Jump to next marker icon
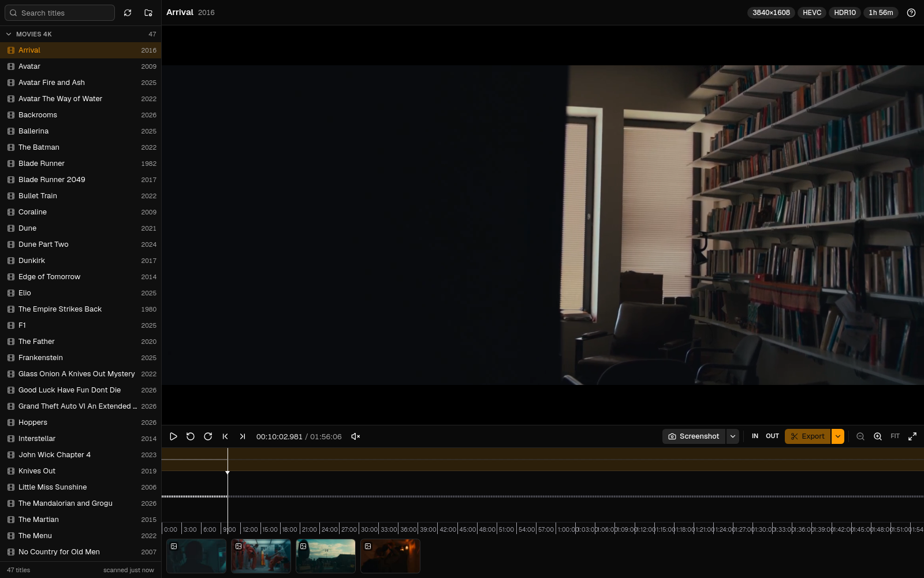 (x=243, y=436)
